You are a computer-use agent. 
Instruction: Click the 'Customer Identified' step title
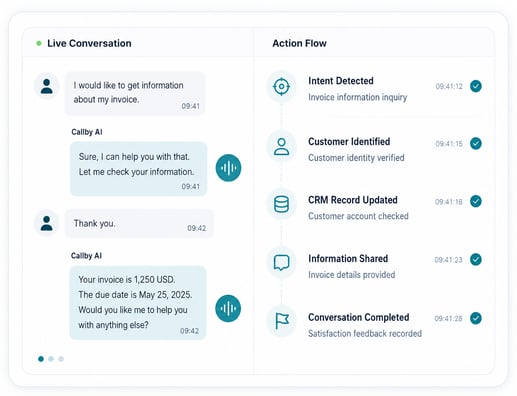point(349,142)
